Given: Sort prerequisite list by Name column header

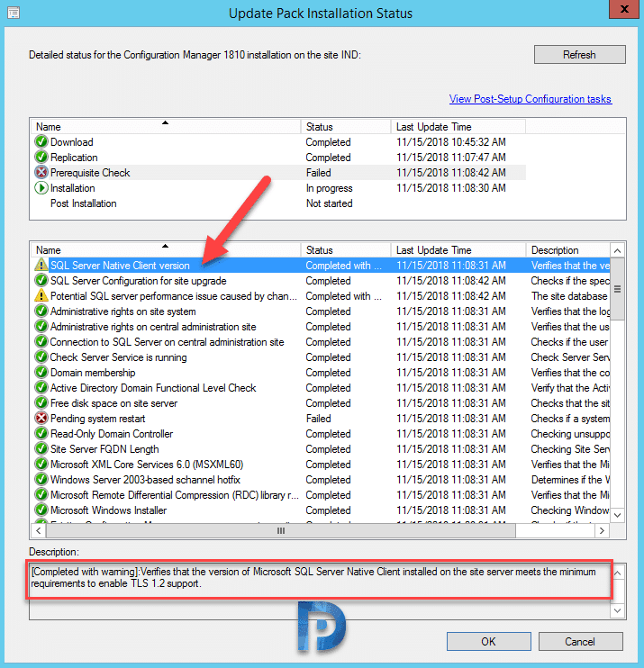Looking at the screenshot, I should [x=166, y=250].
